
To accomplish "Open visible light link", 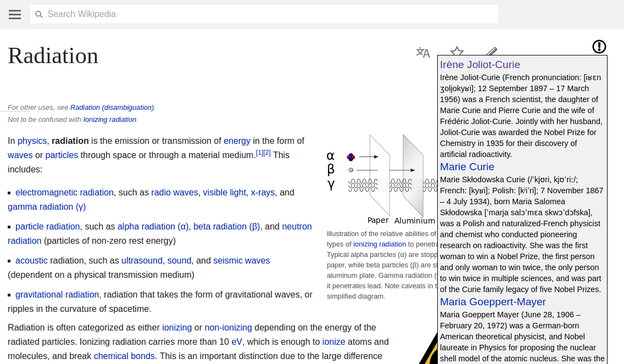I will pyautogui.click(x=225, y=193).
